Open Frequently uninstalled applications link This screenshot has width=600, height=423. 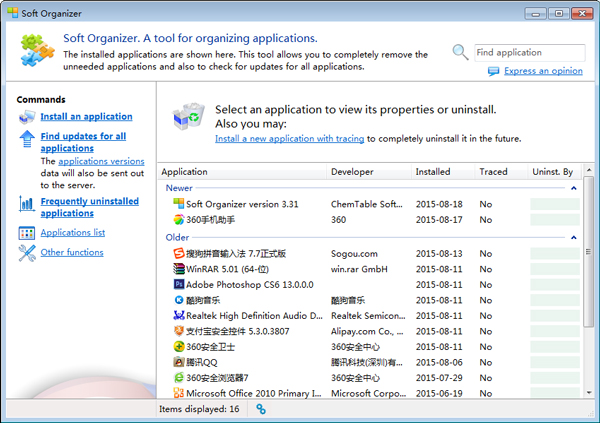point(90,207)
